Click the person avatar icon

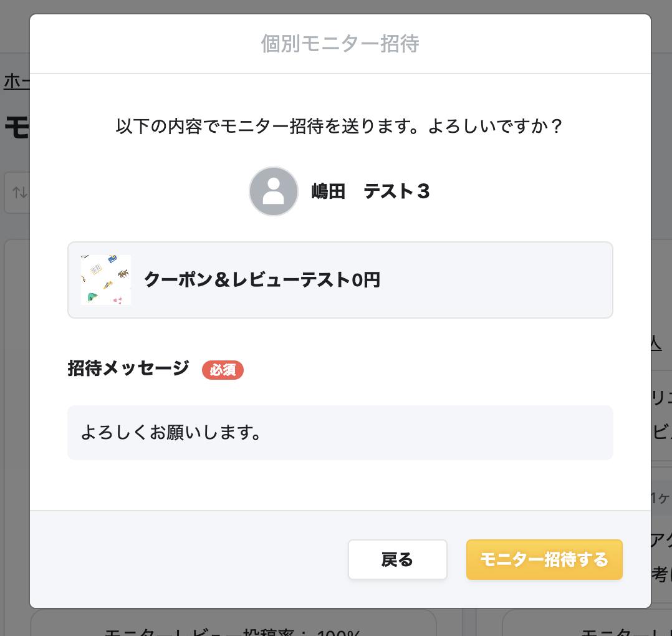click(273, 191)
